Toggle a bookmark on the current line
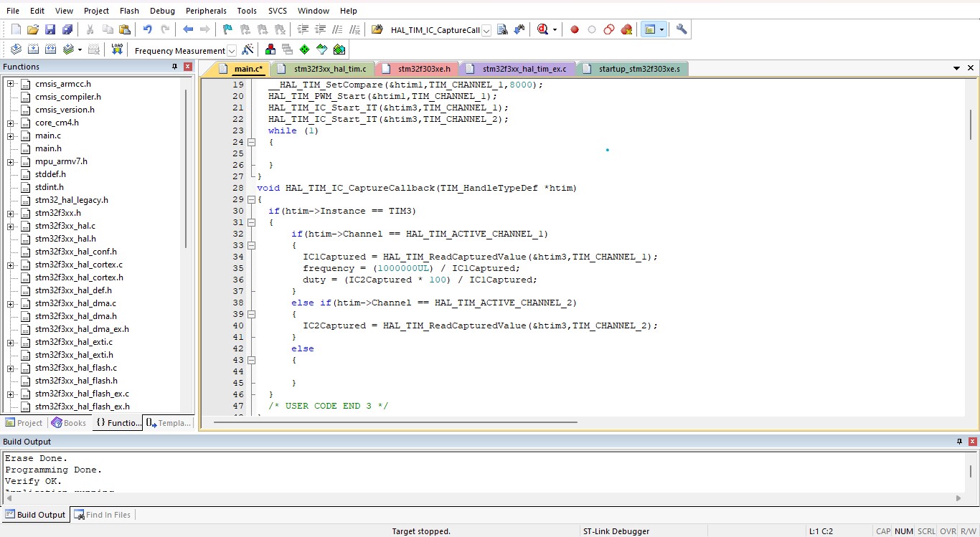980x537 pixels. [x=227, y=29]
